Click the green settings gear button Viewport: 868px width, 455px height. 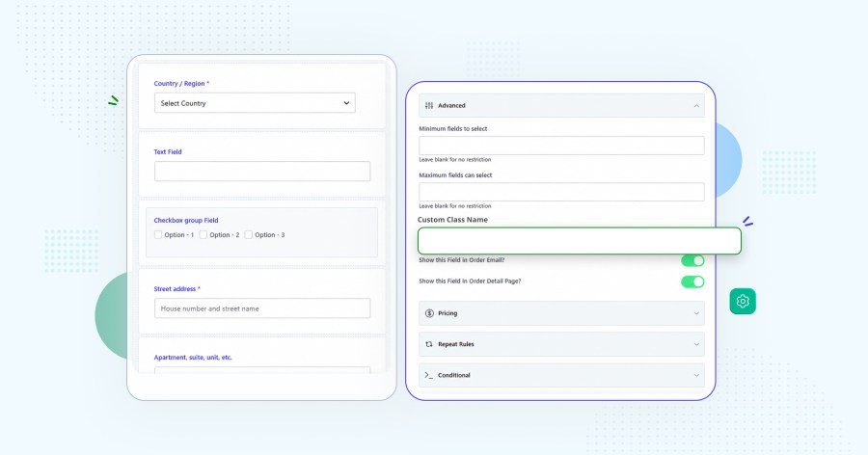[x=743, y=301]
